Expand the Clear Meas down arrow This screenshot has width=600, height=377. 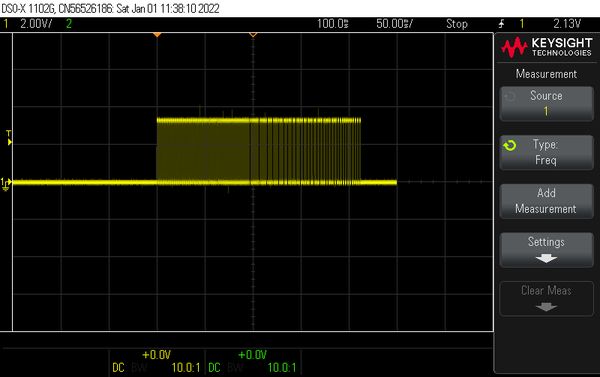tap(546, 307)
